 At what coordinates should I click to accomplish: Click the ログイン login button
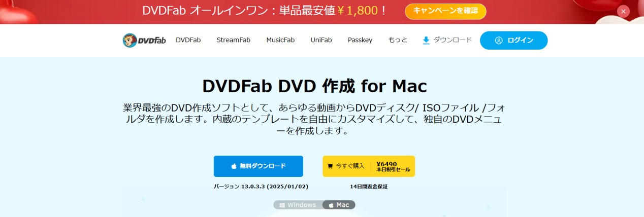pyautogui.click(x=514, y=40)
